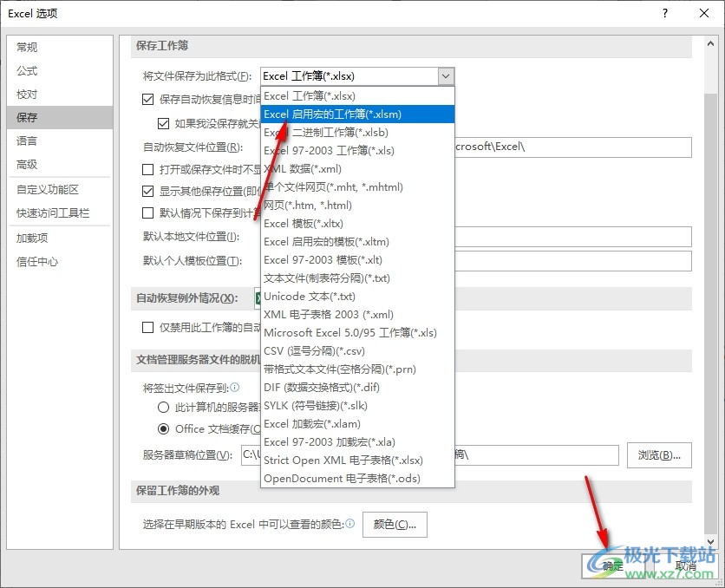Click the scrollbar down arrow

pos(710,542)
